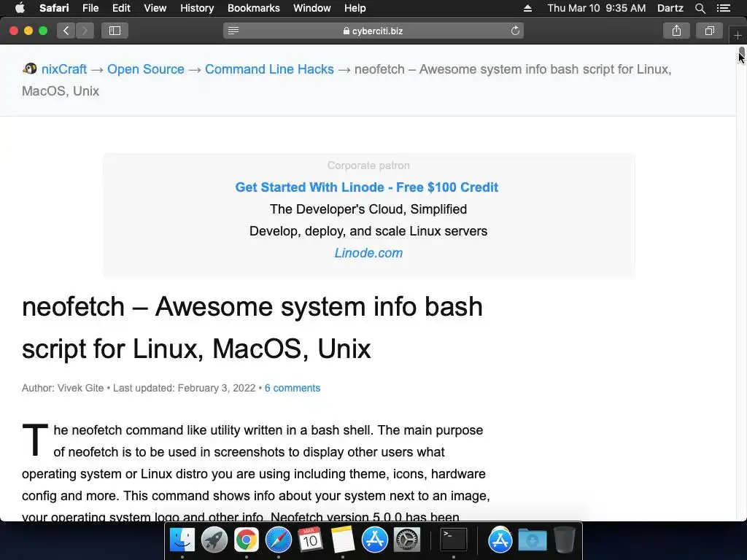Image resolution: width=747 pixels, height=560 pixels.
Task: Open the Apple menu
Action: tap(20, 8)
